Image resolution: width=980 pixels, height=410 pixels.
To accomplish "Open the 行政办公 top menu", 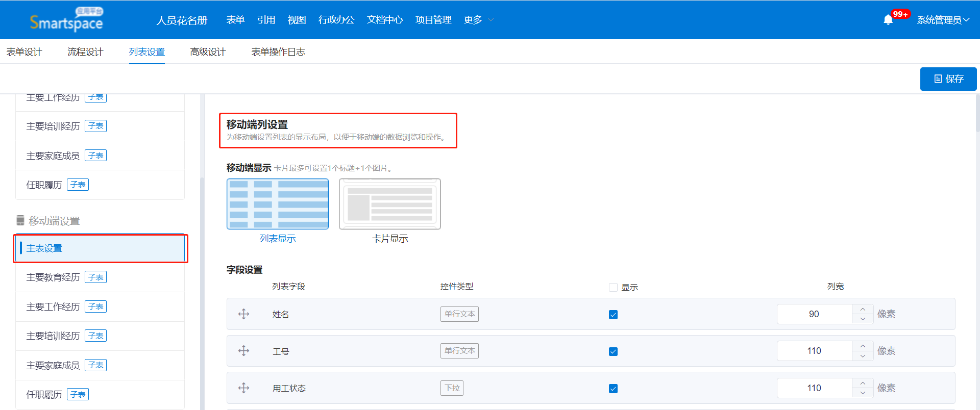I will pos(336,20).
